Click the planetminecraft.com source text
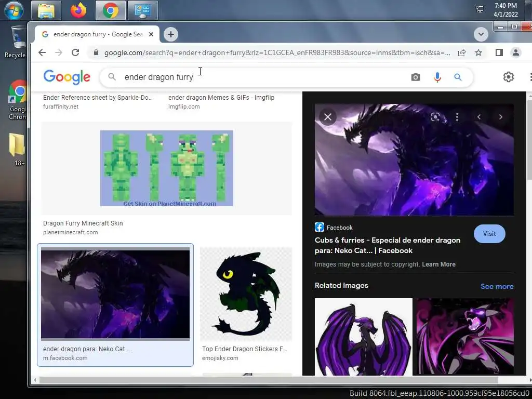Viewport: 532px width, 399px height. coord(70,232)
